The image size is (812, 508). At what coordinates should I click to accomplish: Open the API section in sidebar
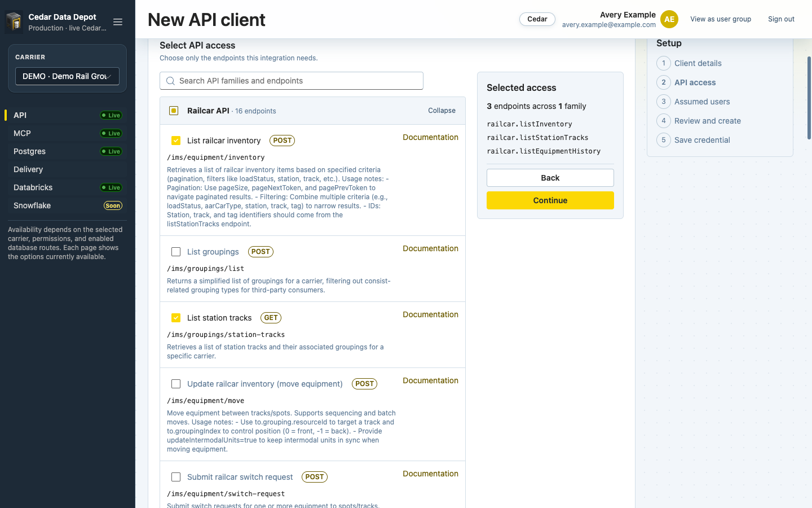click(68, 115)
